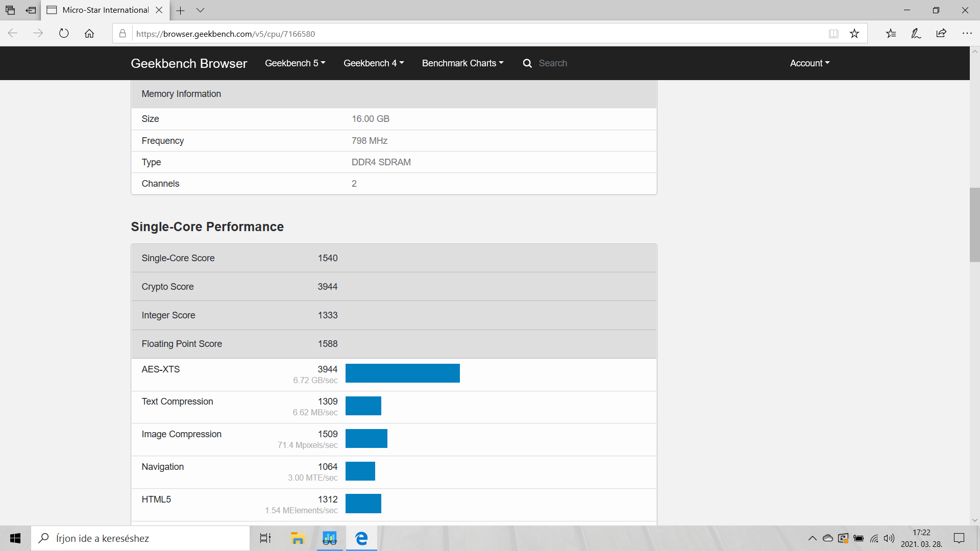This screenshot has width=980, height=551.
Task: Click the page vertical scrollbar thumb
Action: tap(974, 224)
